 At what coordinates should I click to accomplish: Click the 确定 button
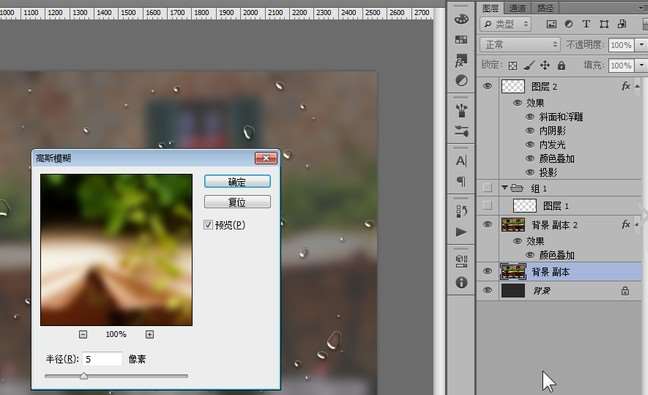(x=237, y=182)
